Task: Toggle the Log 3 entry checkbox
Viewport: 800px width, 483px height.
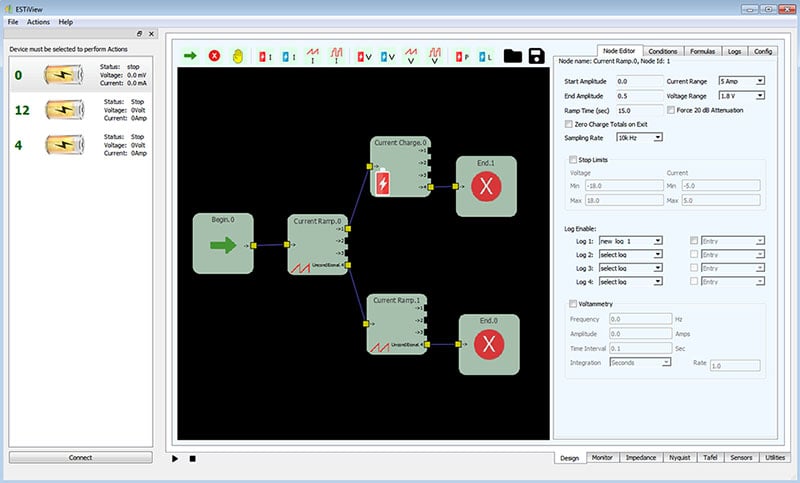Action: point(694,267)
